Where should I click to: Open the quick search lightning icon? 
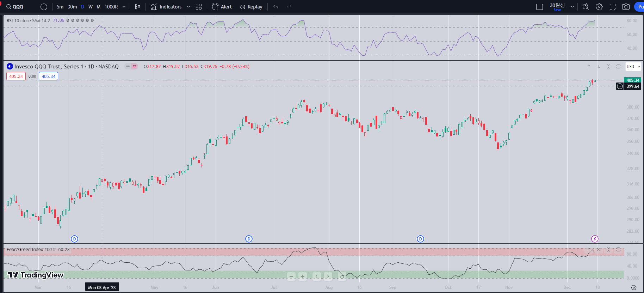pyautogui.click(x=586, y=7)
